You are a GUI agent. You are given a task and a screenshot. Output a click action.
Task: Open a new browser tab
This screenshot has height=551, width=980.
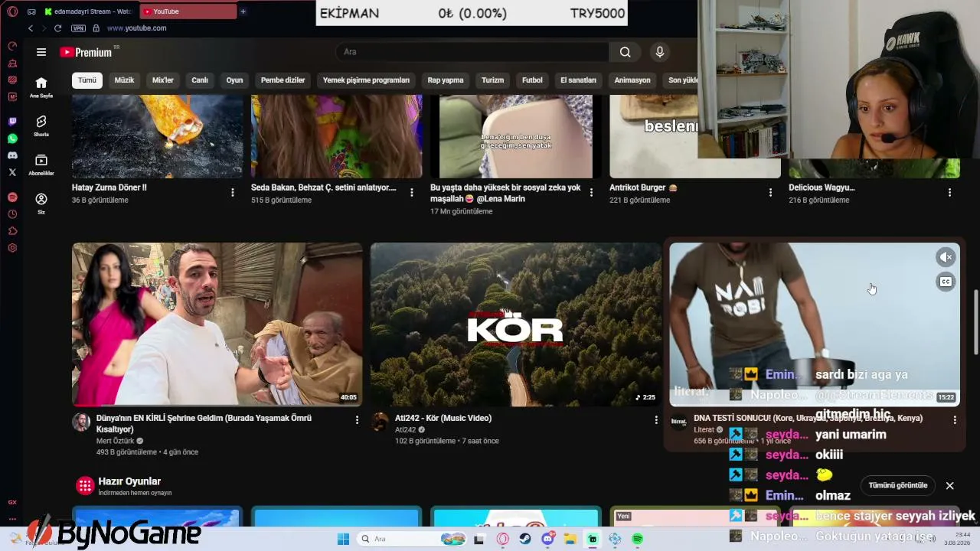pyautogui.click(x=243, y=11)
